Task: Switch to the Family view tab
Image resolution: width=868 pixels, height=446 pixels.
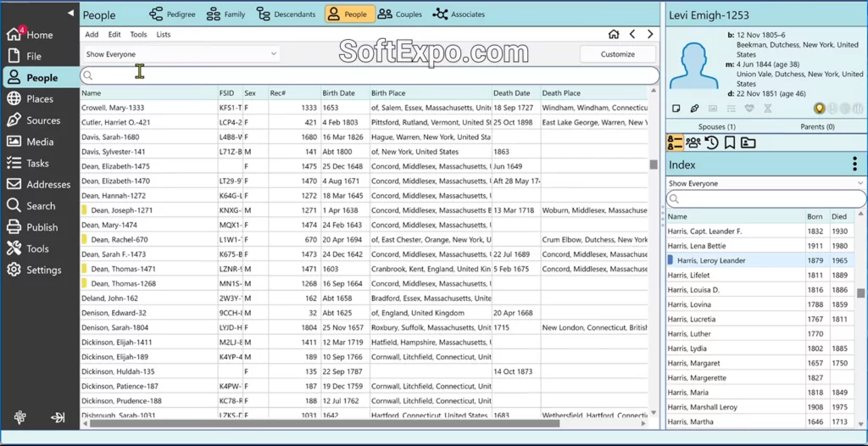Action: point(225,14)
